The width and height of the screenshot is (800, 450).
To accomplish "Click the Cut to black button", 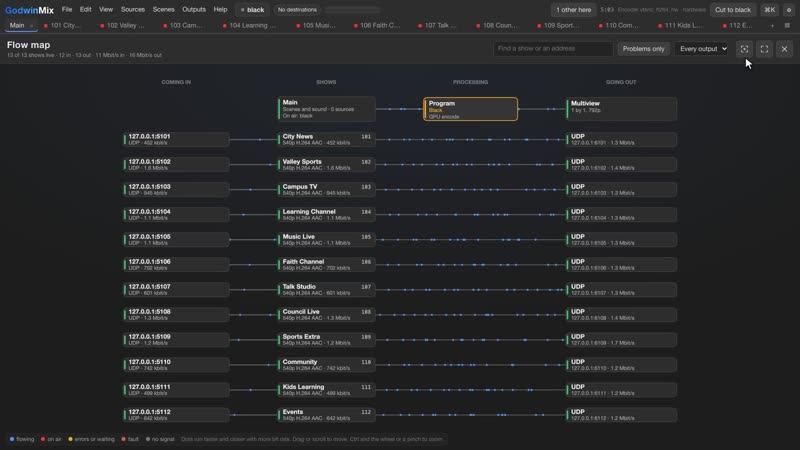I will point(732,10).
